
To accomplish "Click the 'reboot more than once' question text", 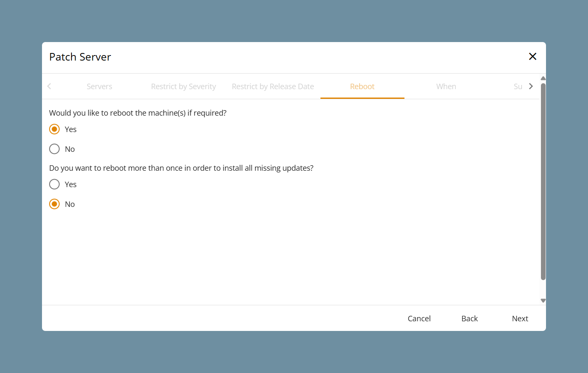I will (x=181, y=168).
